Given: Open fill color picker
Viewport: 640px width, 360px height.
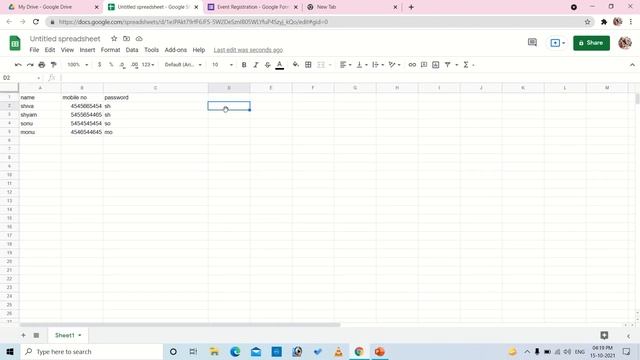Looking at the screenshot, I should 296,65.
